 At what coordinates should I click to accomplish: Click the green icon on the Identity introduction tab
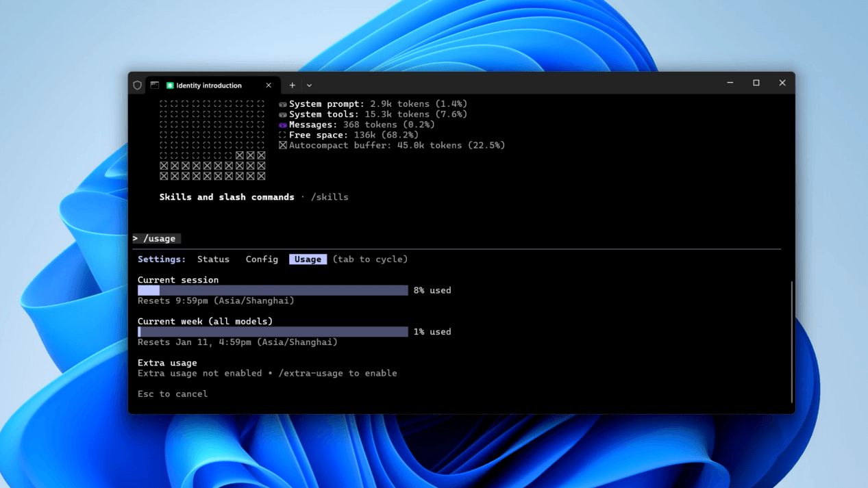170,86
